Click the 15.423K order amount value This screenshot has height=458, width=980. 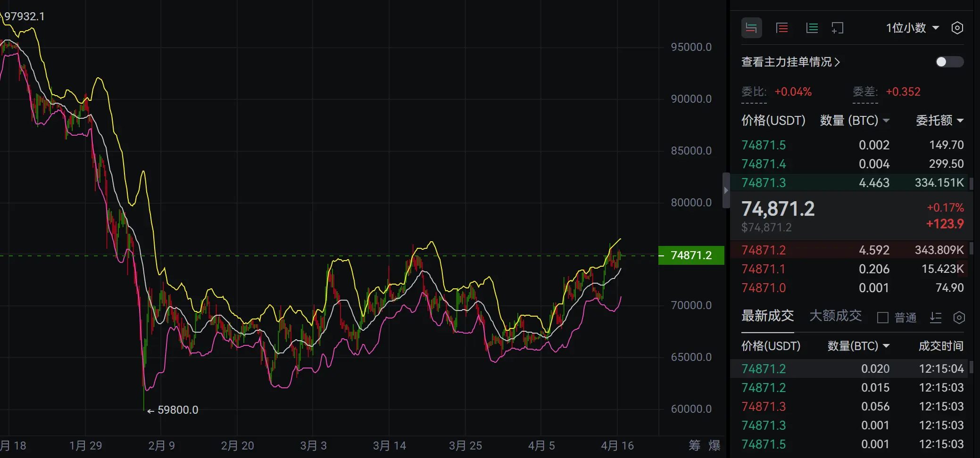click(x=943, y=269)
